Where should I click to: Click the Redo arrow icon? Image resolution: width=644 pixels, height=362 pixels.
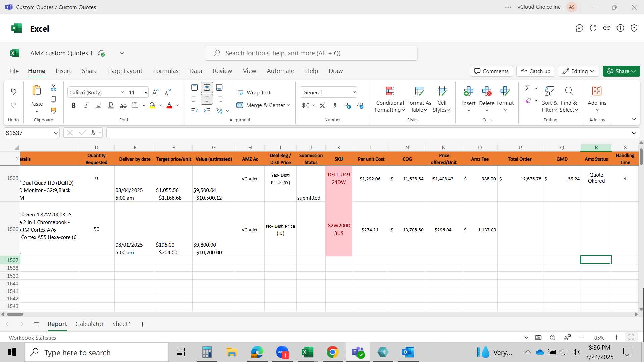pos(14,105)
